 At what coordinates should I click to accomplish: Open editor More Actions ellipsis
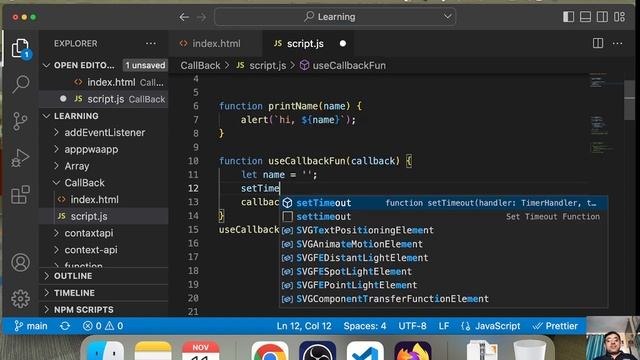coord(618,43)
